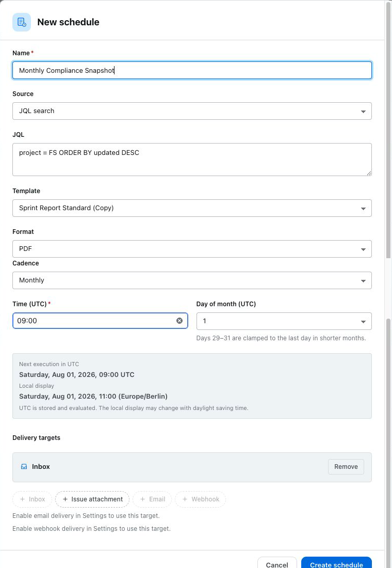This screenshot has width=392, height=568.
Task: Click the 'Next execution in UTC' label
Action: (x=49, y=364)
